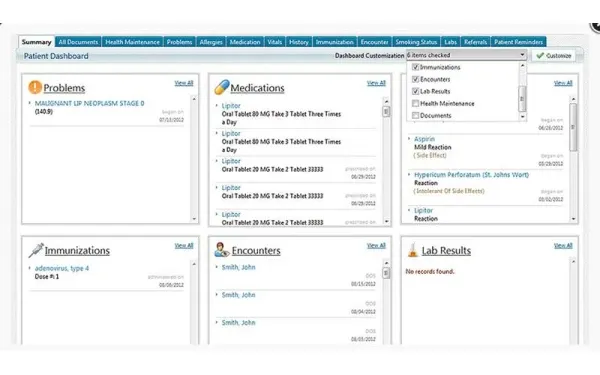Click the Encounters doctor icon
Image resolution: width=600 pixels, height=375 pixels.
(222, 250)
